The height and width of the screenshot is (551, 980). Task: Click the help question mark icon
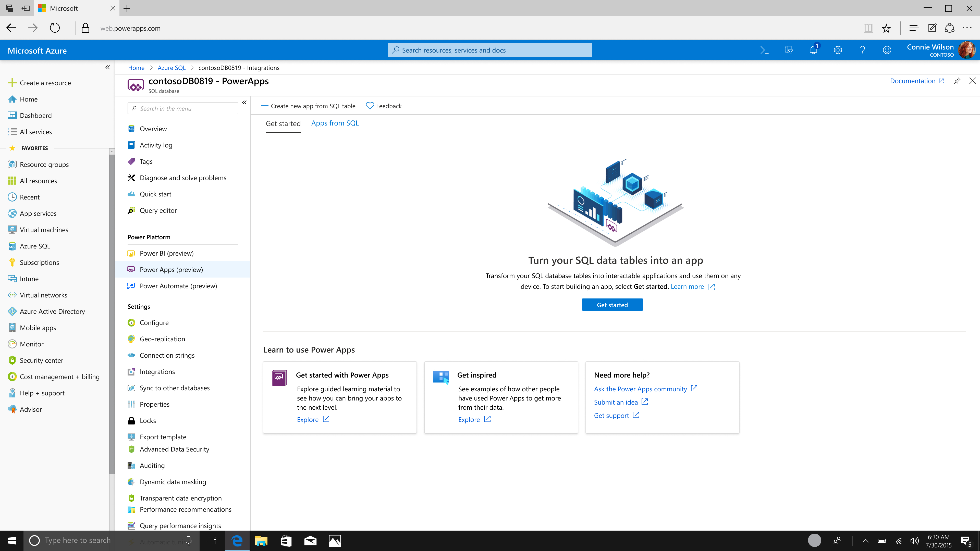(862, 50)
